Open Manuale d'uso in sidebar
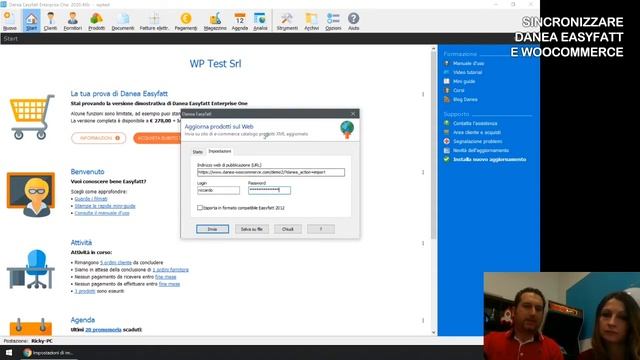The height and width of the screenshot is (360, 640). point(468,63)
